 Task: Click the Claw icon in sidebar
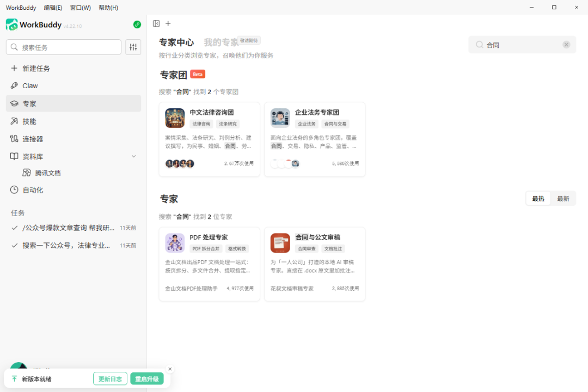coord(14,85)
